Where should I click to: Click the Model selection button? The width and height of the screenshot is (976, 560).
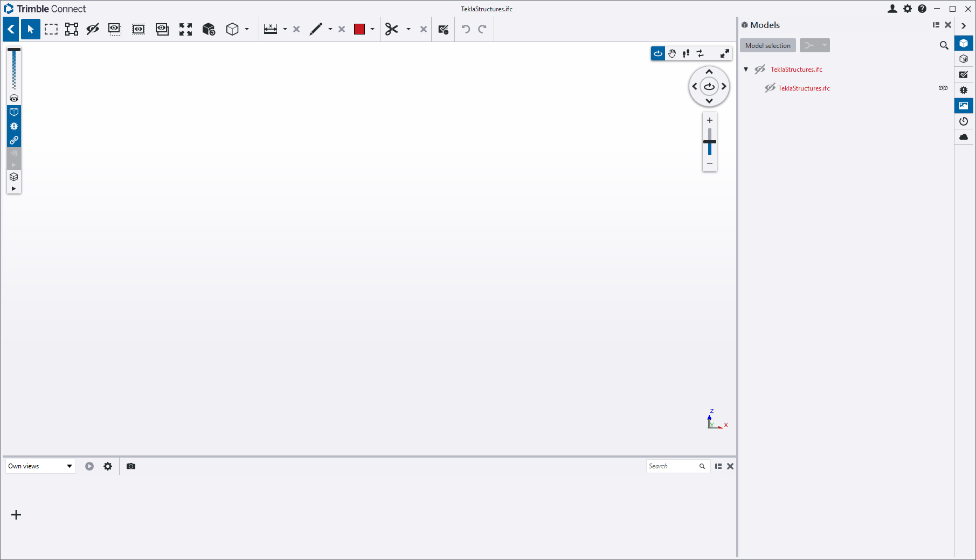[768, 45]
